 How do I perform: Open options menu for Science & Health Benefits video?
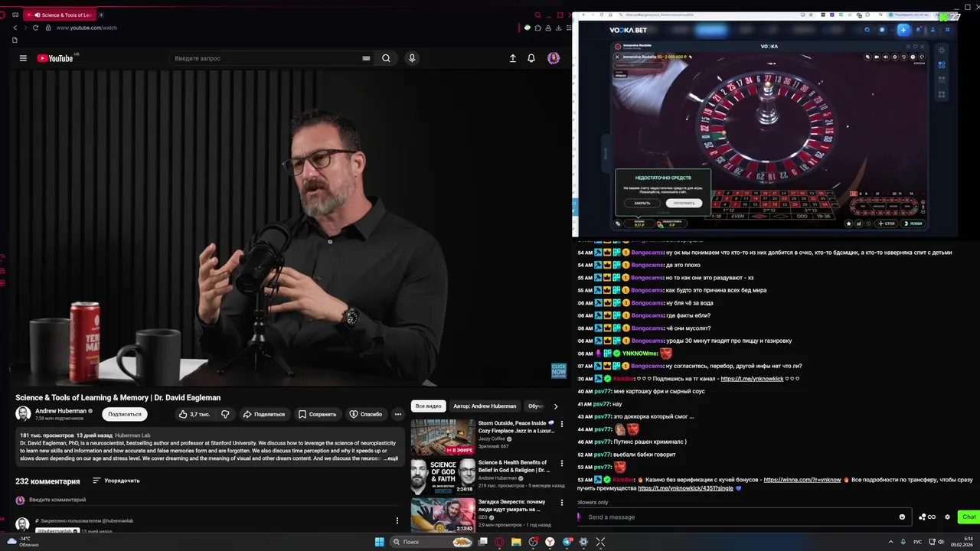[562, 464]
